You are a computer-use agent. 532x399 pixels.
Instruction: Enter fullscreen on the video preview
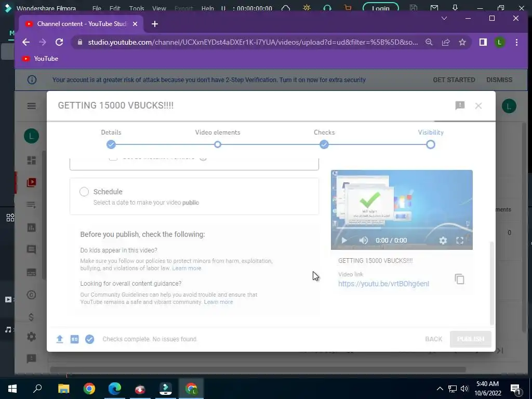(x=460, y=241)
